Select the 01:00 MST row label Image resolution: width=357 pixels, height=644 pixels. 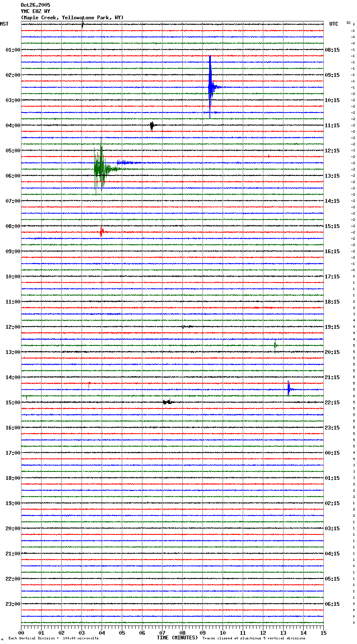pyautogui.click(x=13, y=50)
